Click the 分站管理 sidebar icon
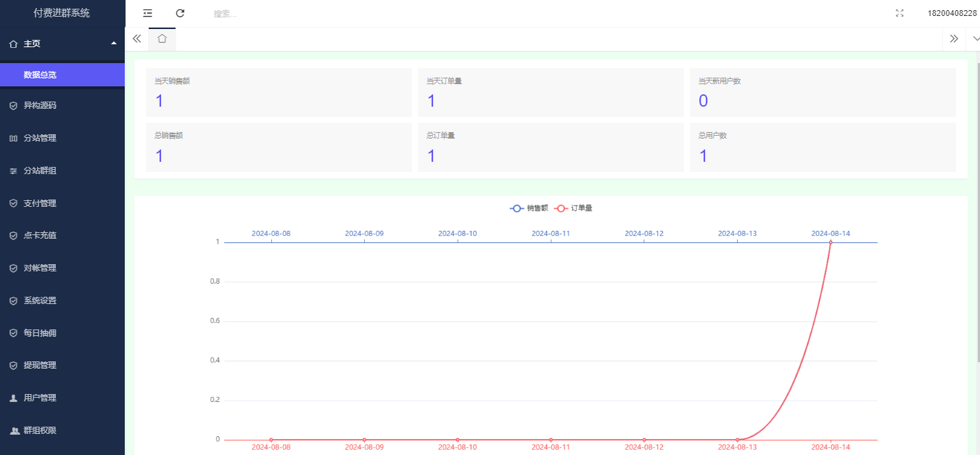Image resolution: width=980 pixels, height=455 pixels. click(13, 138)
